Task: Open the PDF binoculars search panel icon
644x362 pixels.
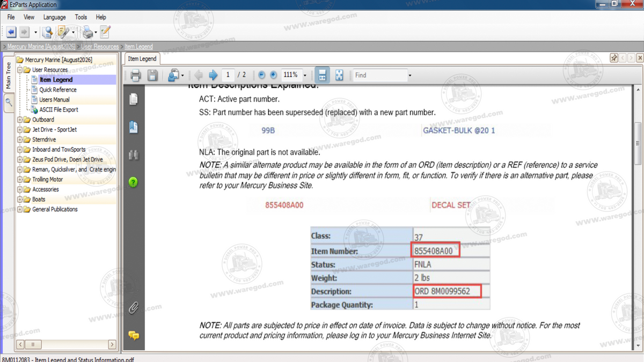Action: (134, 155)
